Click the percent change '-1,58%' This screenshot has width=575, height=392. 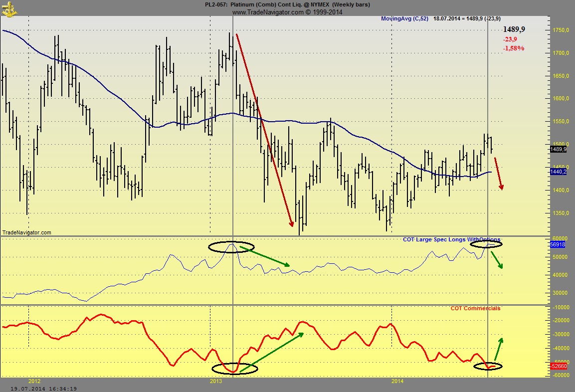tap(513, 48)
